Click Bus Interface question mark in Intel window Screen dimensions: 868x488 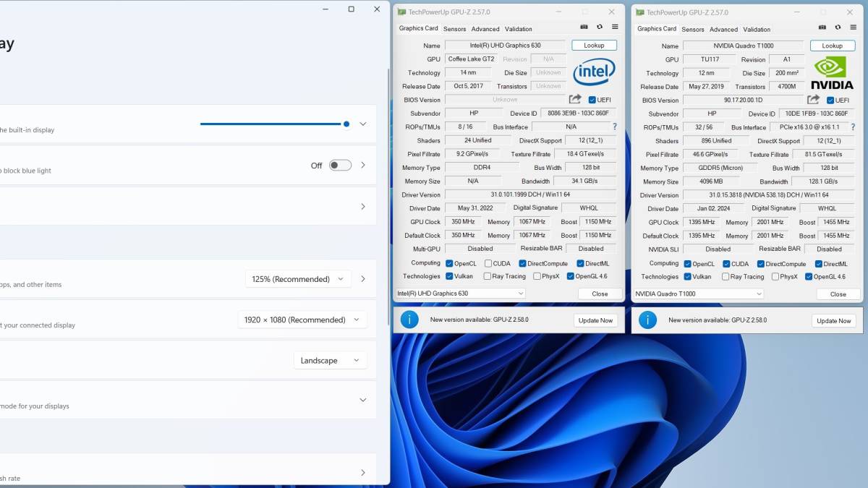pos(615,127)
